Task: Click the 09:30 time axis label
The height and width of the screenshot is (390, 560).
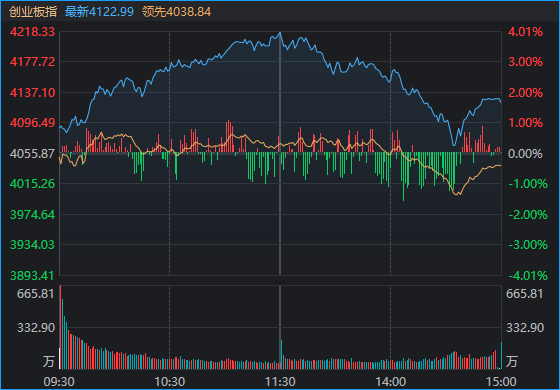Action: 59,382
